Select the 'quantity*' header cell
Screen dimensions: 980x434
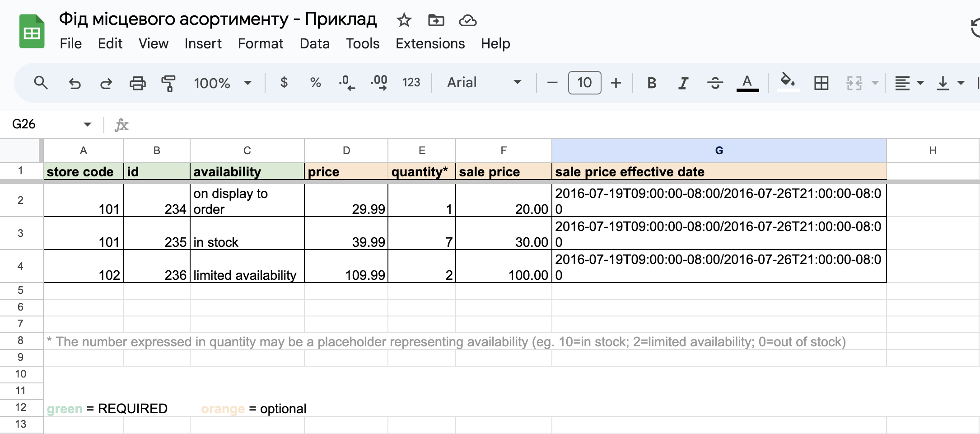(x=421, y=172)
